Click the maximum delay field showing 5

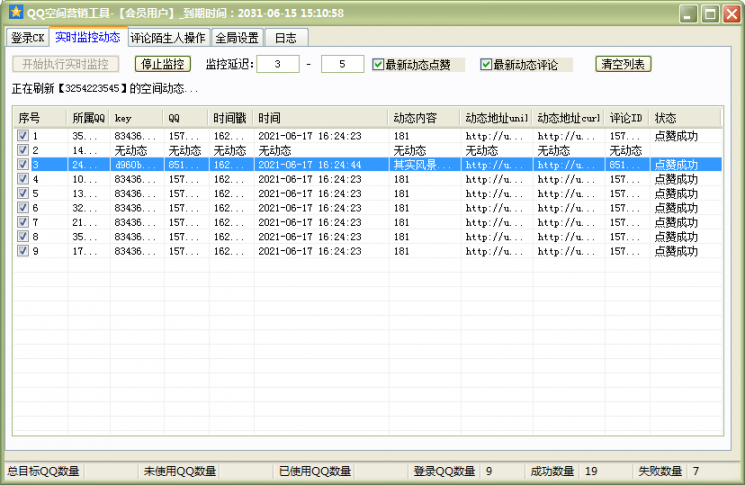tap(342, 65)
